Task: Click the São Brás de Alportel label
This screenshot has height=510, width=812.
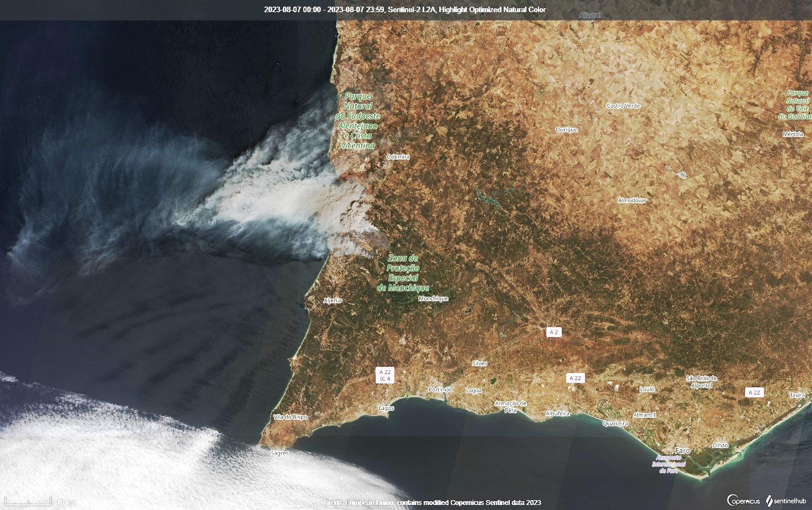Action: pos(701,382)
